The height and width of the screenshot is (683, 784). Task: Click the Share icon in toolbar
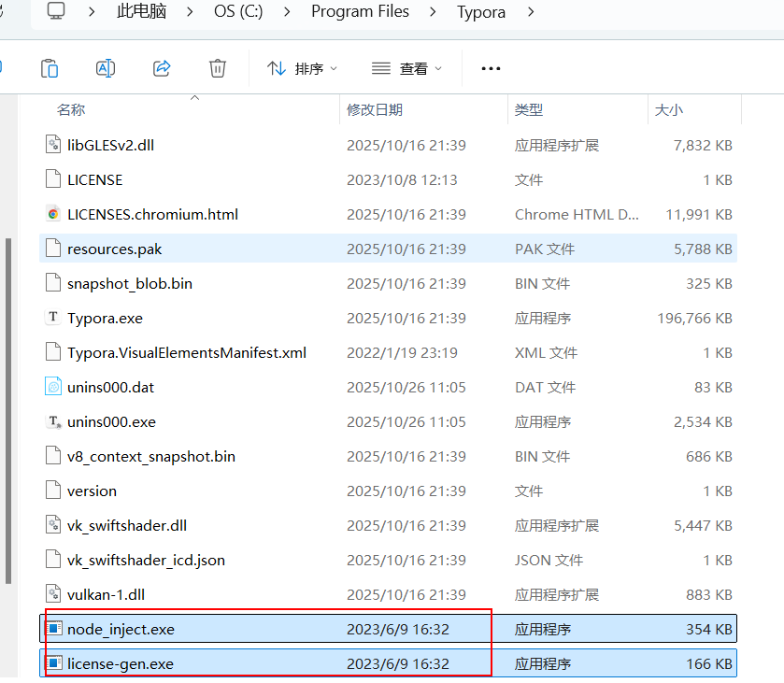[x=162, y=68]
